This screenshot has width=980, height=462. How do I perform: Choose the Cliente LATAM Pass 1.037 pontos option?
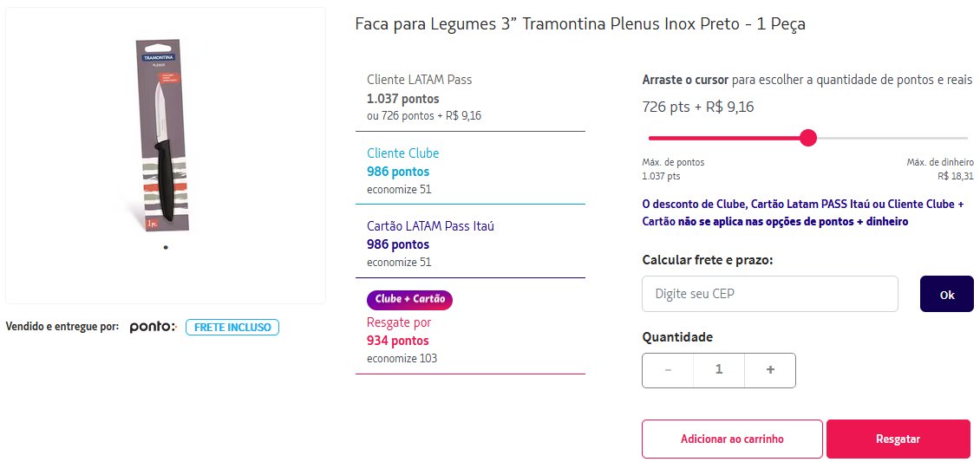[x=470, y=98]
